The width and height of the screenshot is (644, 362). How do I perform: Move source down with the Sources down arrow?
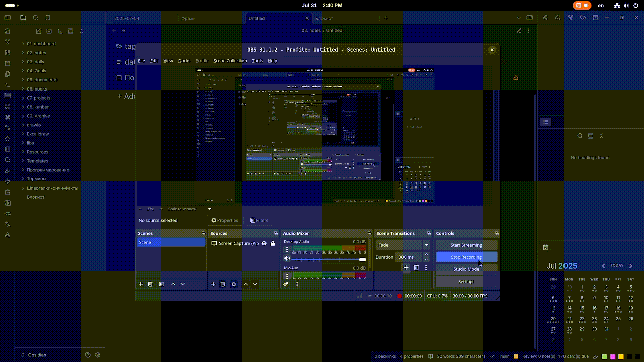[x=255, y=284]
